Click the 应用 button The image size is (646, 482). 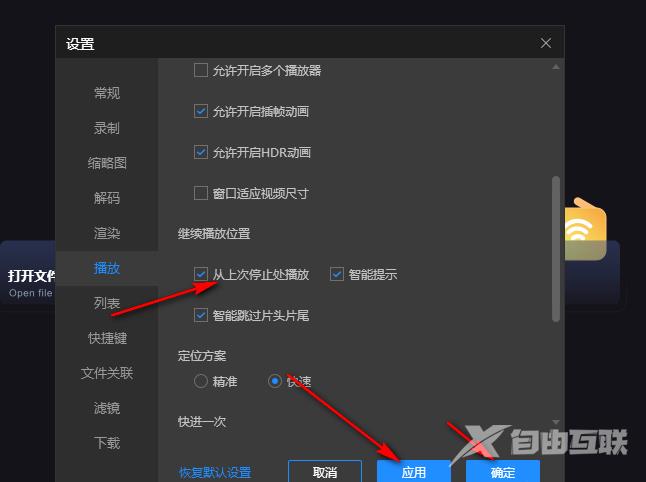point(414,471)
